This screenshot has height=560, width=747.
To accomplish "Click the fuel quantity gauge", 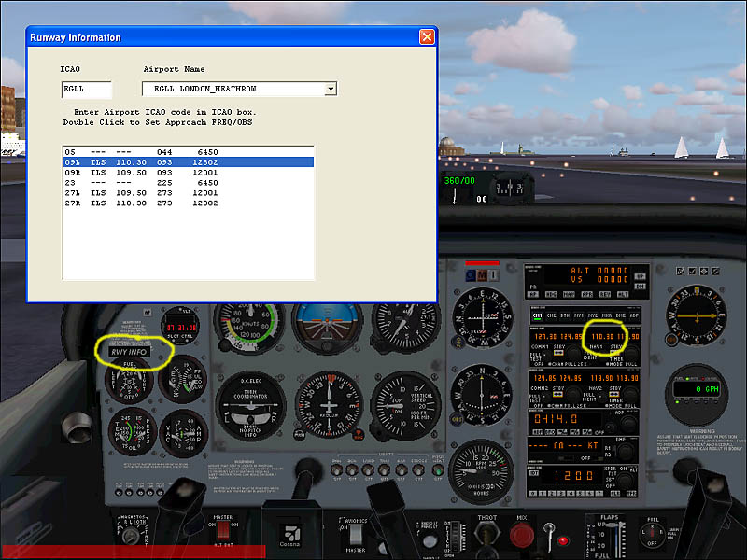I will [129, 382].
